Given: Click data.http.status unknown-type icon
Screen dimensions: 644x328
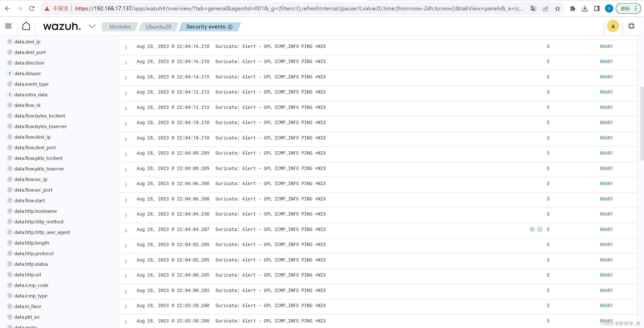Looking at the screenshot, I should (10, 264).
